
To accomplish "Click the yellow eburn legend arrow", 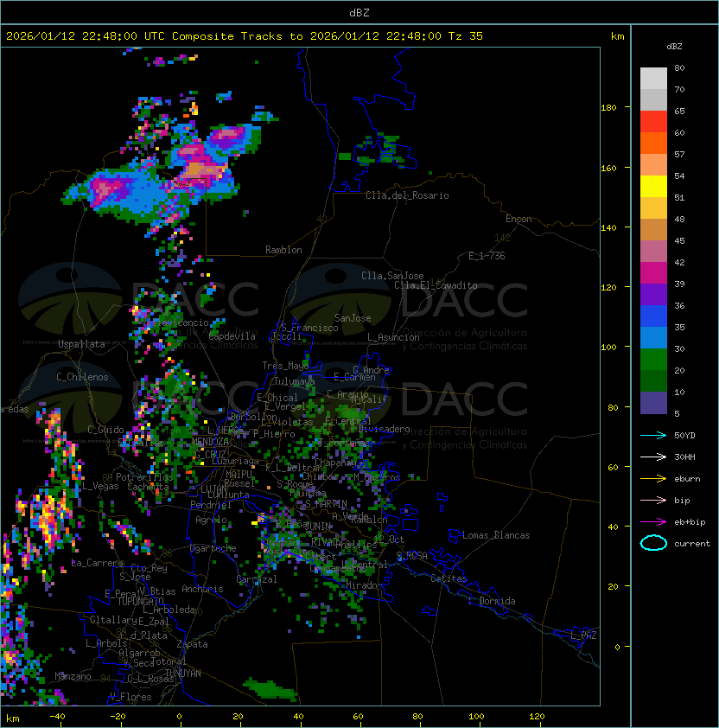I will pos(653,478).
